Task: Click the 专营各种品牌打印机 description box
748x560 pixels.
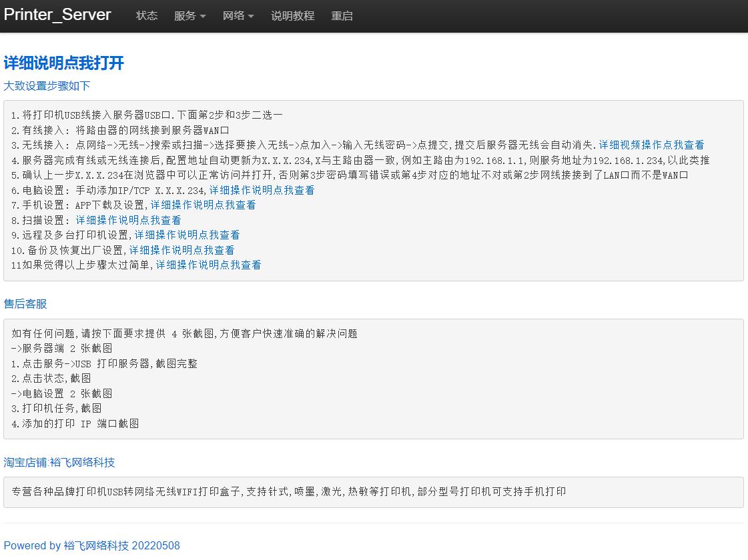Action: coord(374,492)
